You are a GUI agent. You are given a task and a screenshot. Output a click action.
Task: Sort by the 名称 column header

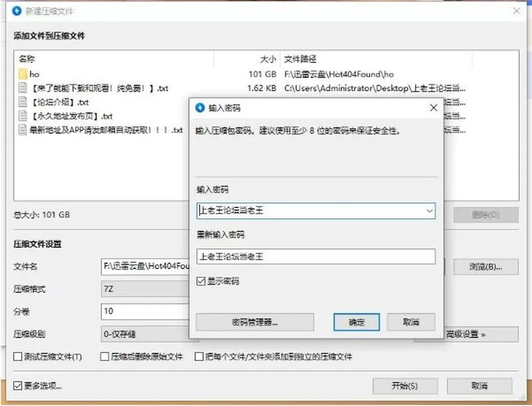click(27, 59)
